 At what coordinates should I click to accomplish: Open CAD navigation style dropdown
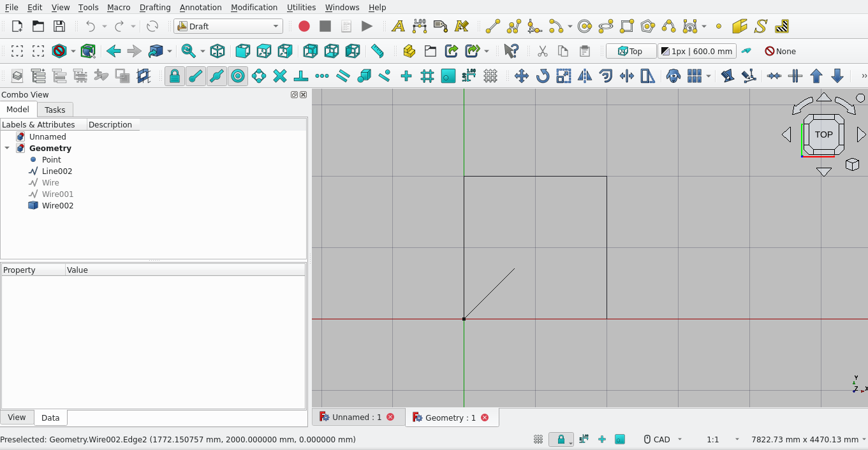point(662,439)
